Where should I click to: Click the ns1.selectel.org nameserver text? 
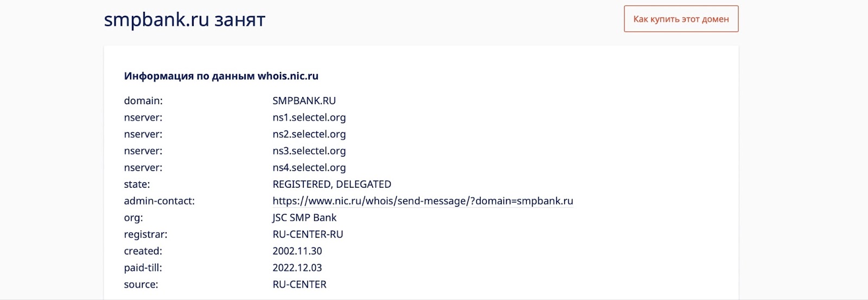click(x=309, y=118)
